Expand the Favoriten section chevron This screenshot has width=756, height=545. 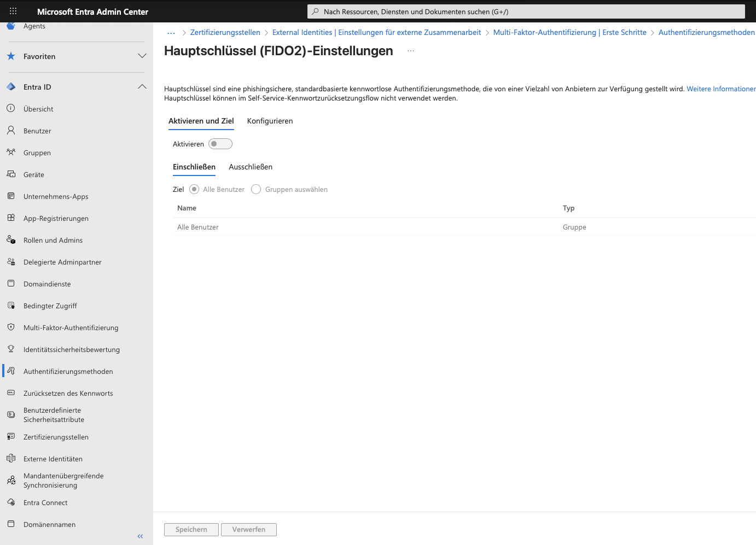pos(142,56)
